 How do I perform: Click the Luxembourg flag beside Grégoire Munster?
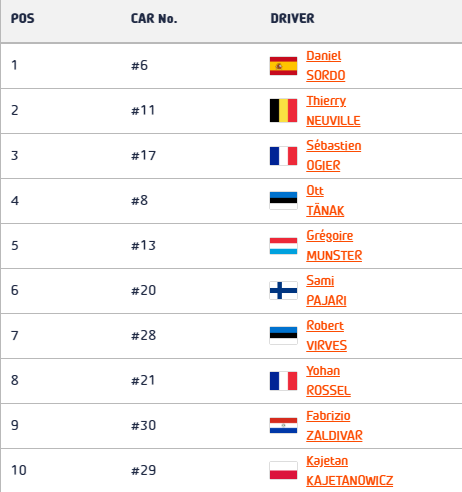pos(283,246)
